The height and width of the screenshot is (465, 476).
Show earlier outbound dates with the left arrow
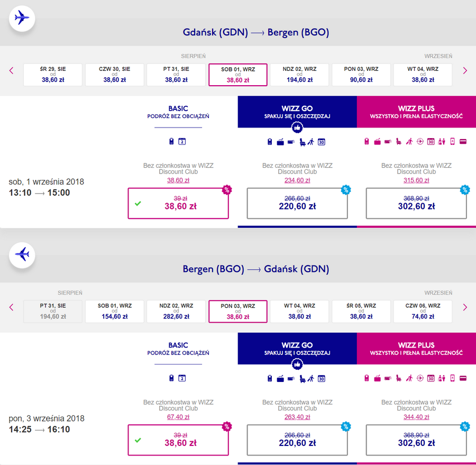pos(11,71)
